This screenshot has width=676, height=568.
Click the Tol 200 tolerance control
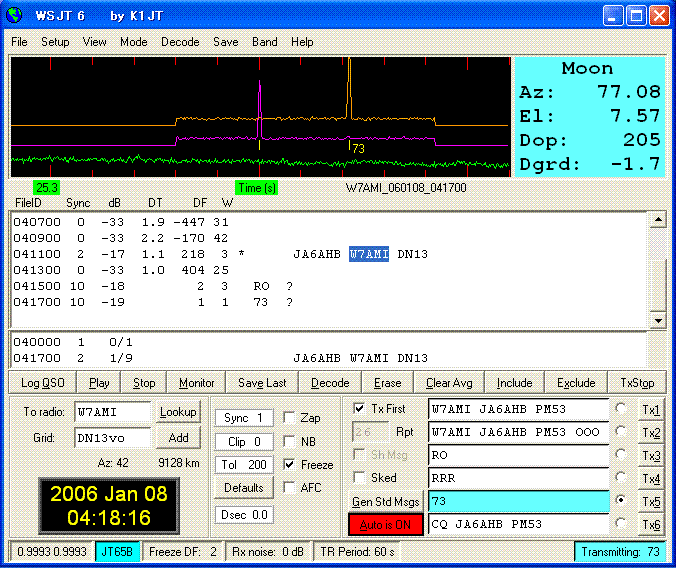click(x=245, y=465)
